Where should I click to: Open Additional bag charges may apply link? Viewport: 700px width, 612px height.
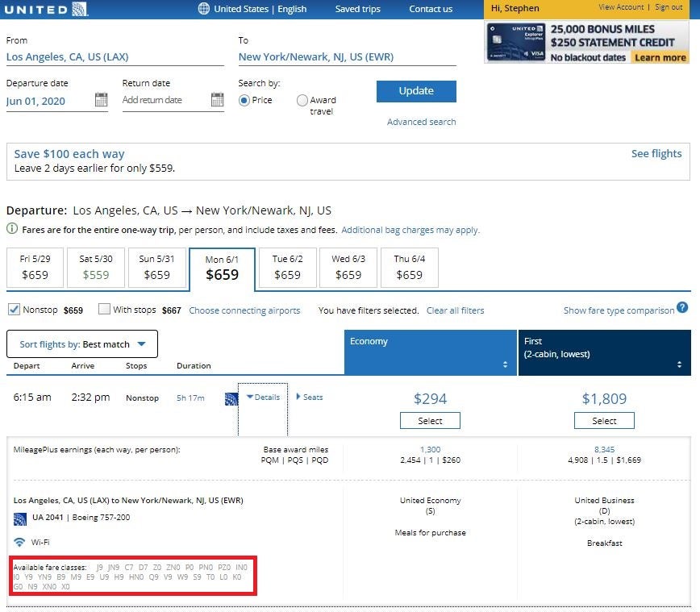pyautogui.click(x=410, y=230)
